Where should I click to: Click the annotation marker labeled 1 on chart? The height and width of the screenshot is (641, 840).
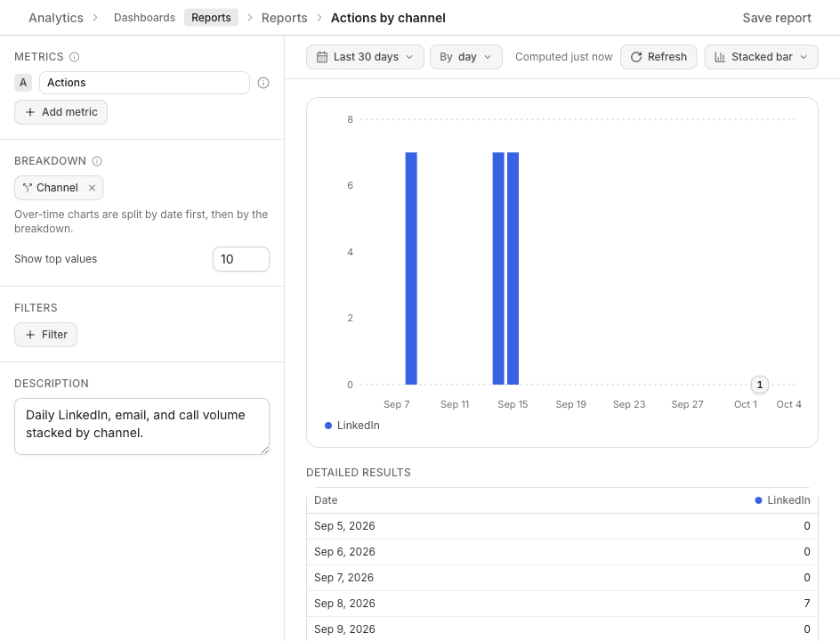[760, 385]
